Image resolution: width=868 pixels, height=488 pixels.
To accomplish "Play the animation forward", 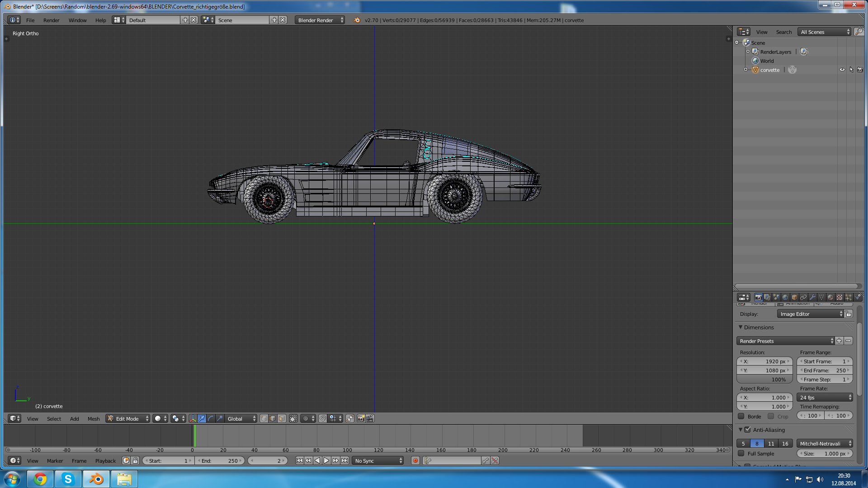I will pyautogui.click(x=326, y=460).
